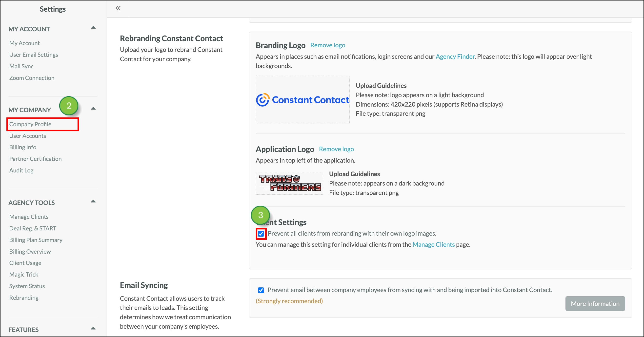Open Magic Trick page

coord(24,274)
